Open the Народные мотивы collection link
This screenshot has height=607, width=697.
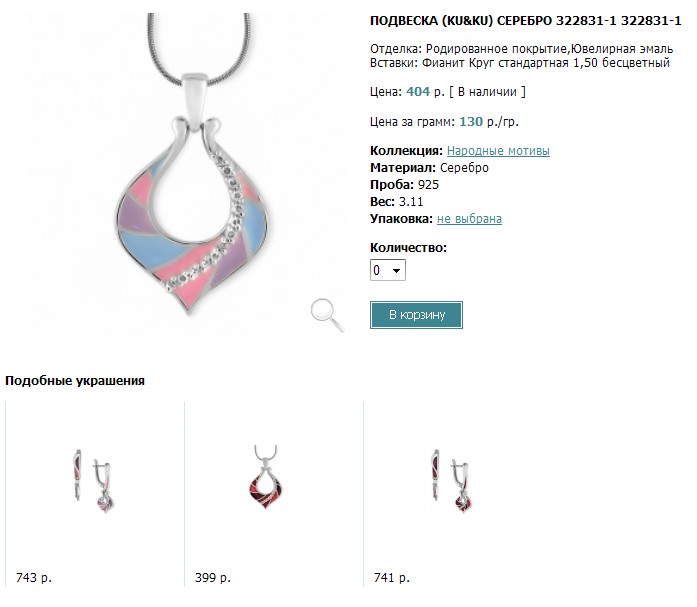[498, 151]
